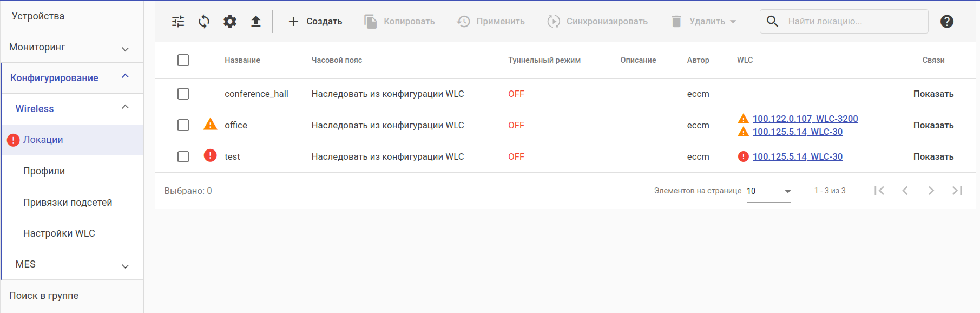Open the 100.122.0.107_WLC-3200 link

click(805, 119)
